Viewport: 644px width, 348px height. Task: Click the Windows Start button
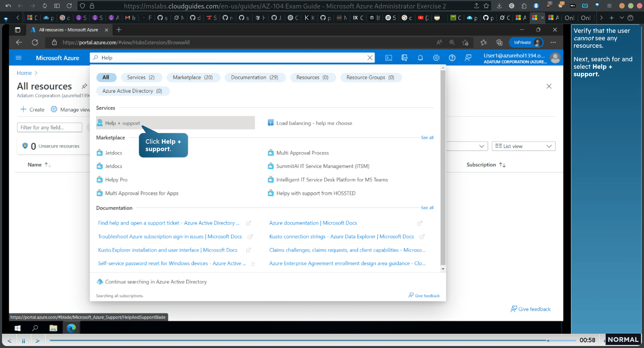18,328
